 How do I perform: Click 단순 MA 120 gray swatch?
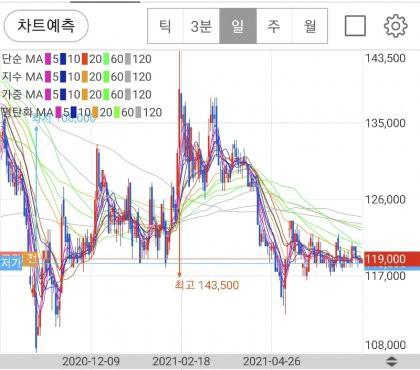(128, 59)
